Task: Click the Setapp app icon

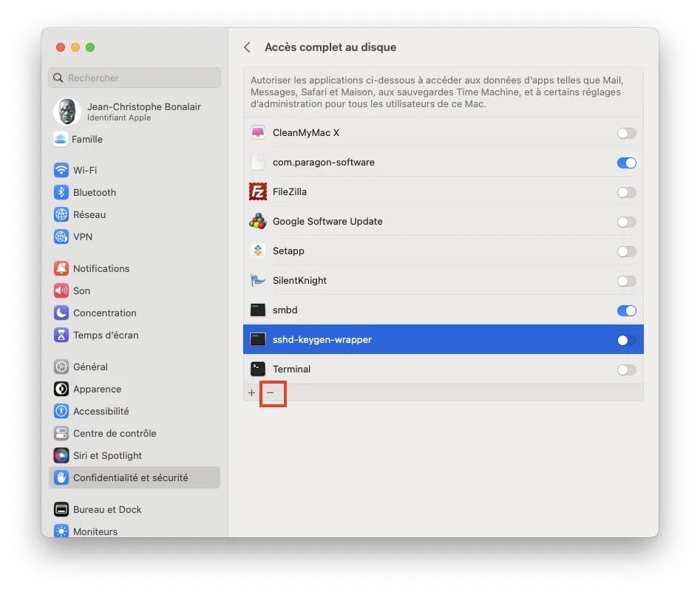Action: click(x=258, y=251)
